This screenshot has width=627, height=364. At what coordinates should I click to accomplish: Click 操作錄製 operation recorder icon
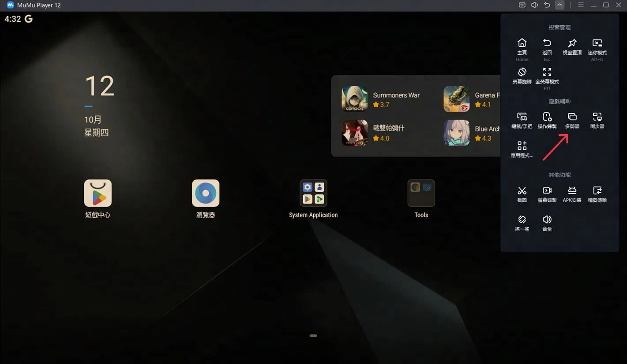tap(547, 120)
